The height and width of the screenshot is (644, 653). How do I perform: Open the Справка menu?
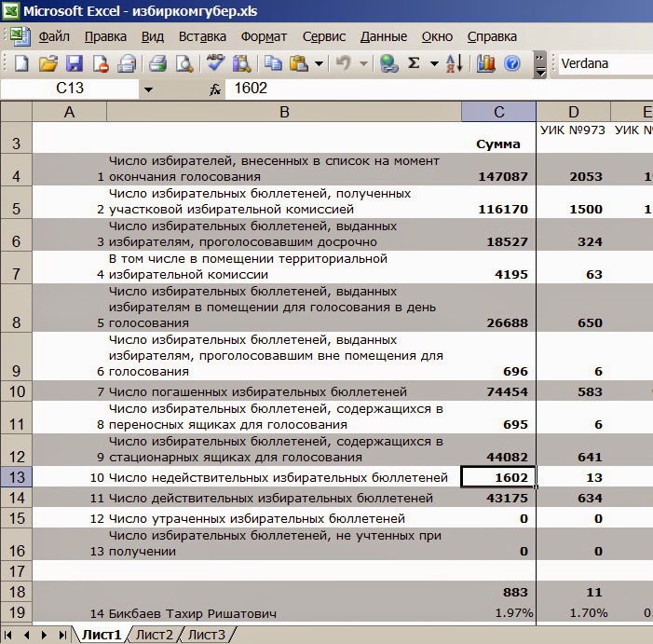[492, 36]
